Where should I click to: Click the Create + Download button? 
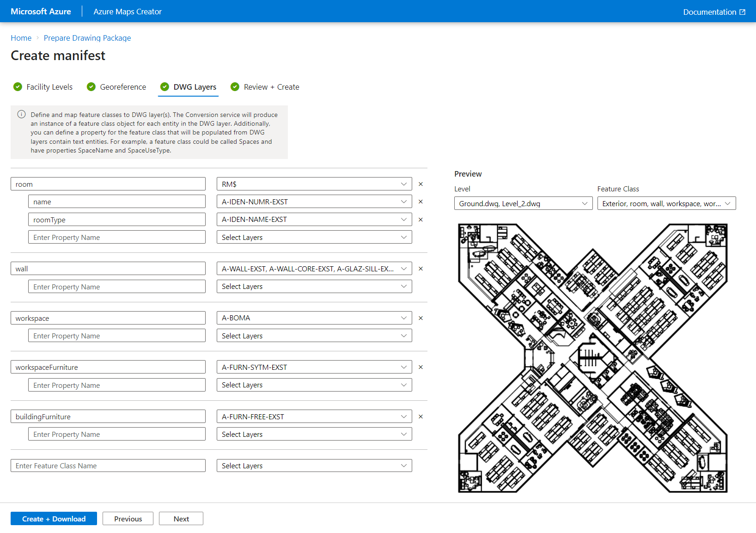click(54, 519)
